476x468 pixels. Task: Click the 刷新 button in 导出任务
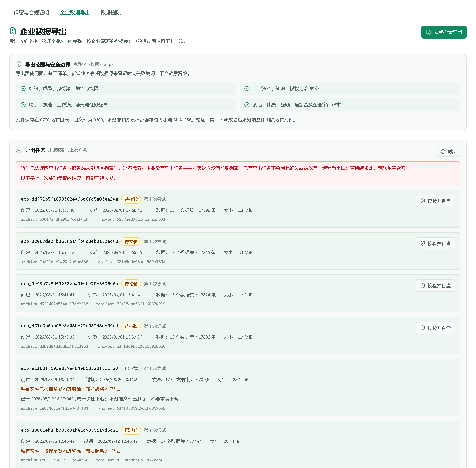(448, 151)
